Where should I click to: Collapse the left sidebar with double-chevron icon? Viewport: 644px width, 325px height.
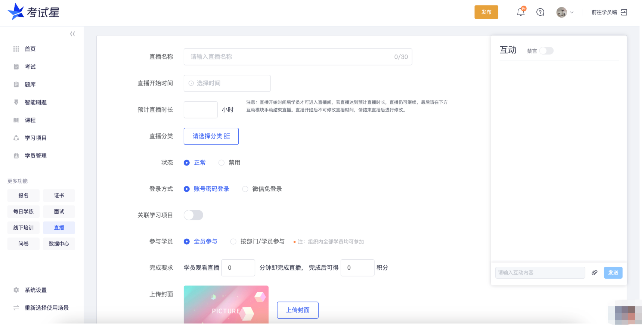(72, 34)
